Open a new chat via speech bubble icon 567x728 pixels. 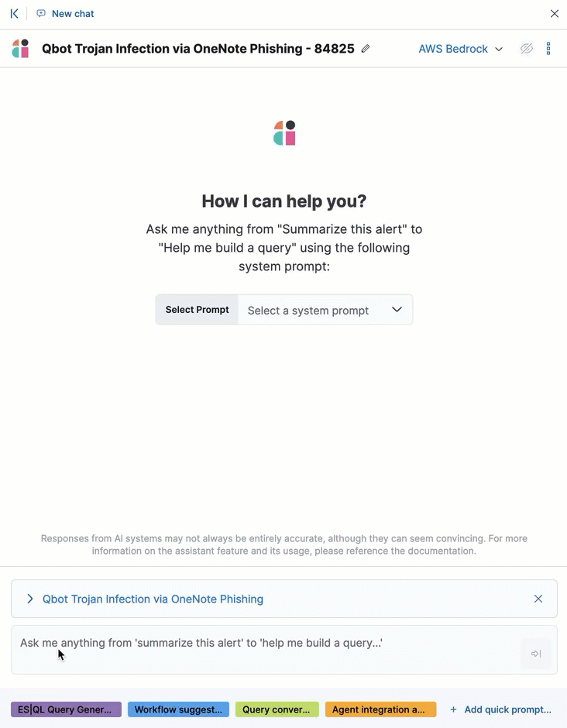click(42, 13)
